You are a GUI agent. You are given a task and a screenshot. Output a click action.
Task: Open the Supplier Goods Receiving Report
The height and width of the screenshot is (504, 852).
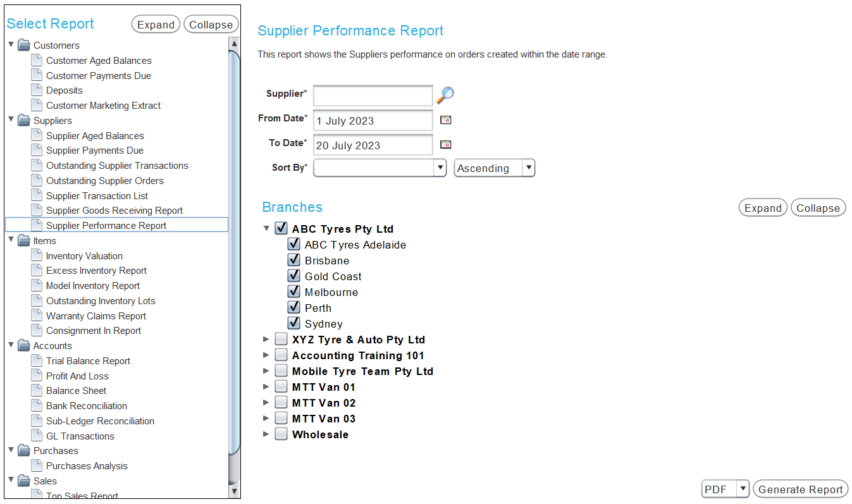114,211
